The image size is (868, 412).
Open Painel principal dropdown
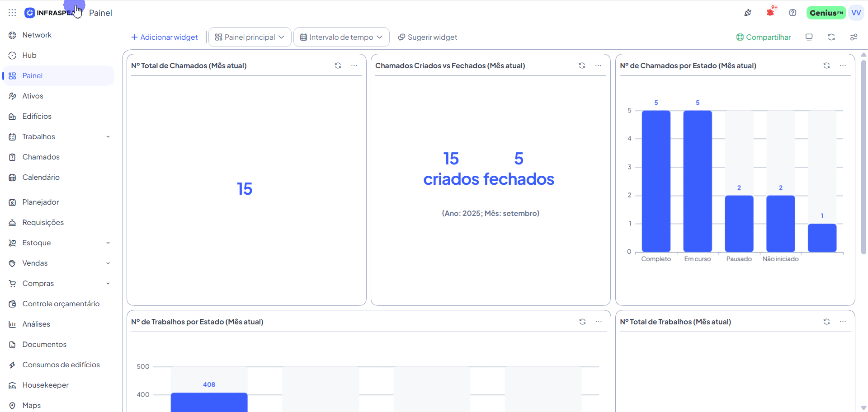pos(250,37)
